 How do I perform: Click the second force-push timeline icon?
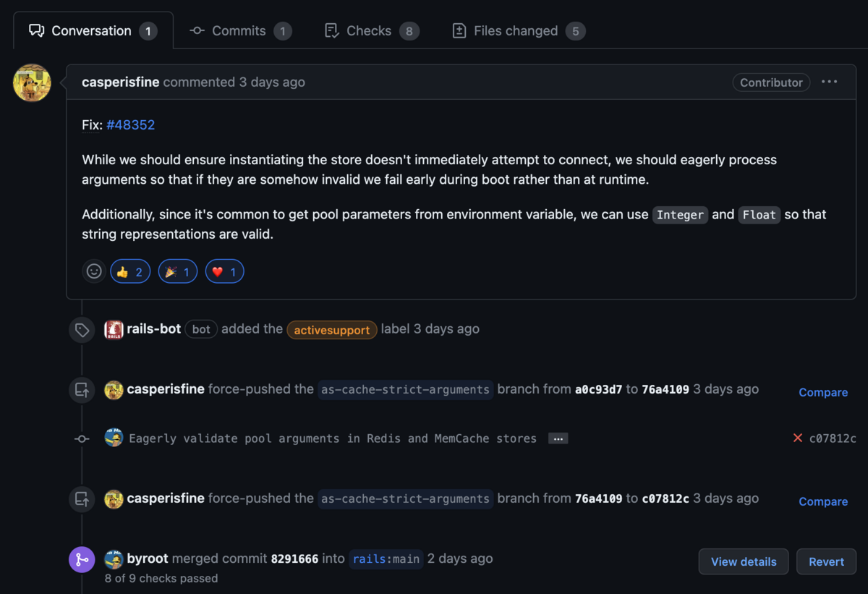[82, 499]
